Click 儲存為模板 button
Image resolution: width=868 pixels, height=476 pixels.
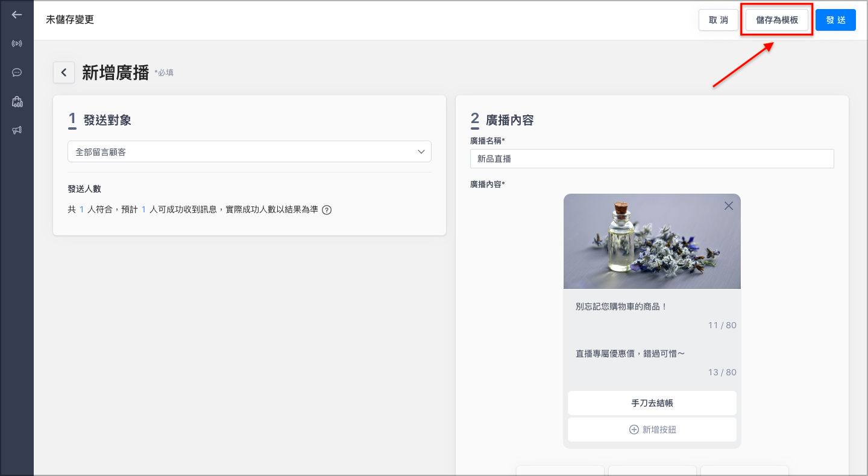tap(777, 20)
